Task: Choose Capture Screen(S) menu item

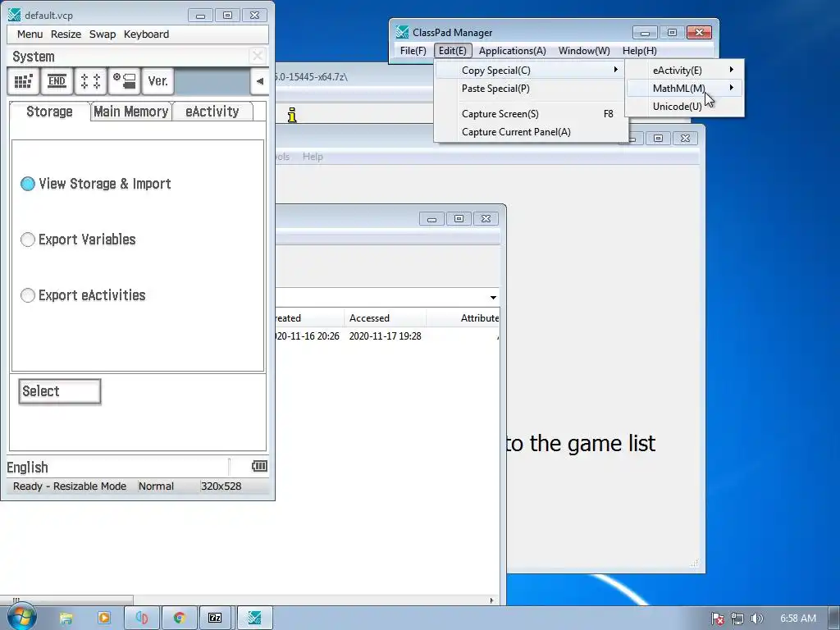Action: (x=531, y=113)
